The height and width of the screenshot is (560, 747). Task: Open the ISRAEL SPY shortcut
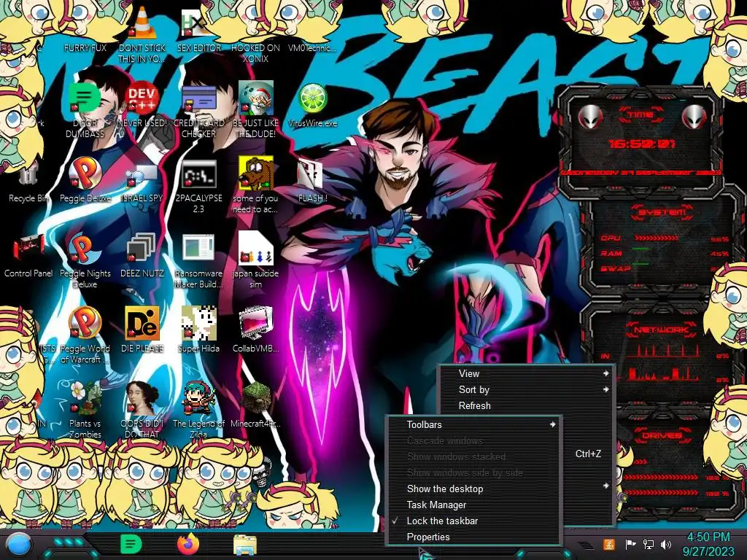point(142,183)
